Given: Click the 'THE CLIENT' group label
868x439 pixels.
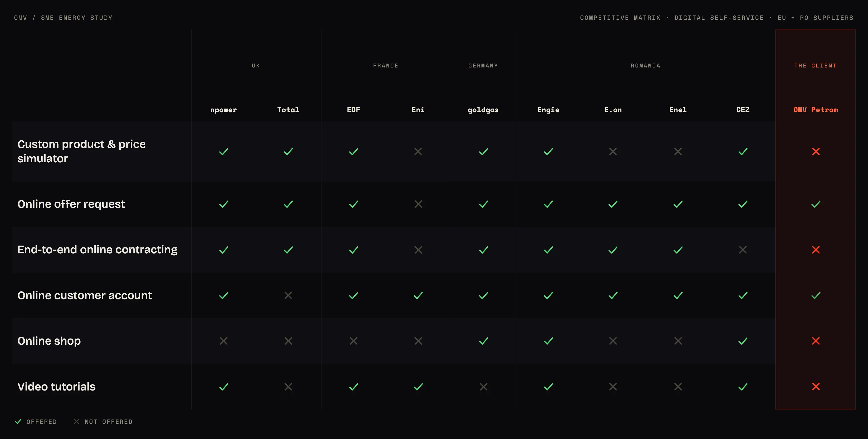Looking at the screenshot, I should 816,66.
